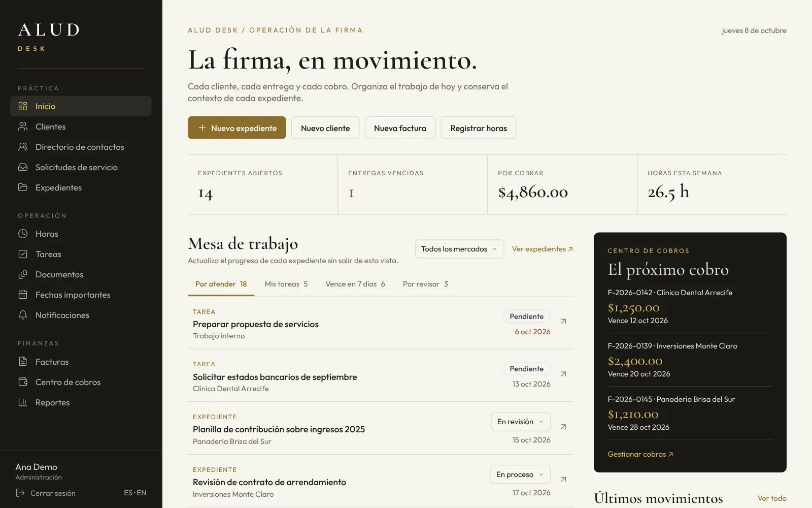Click the Cerrar sesión logout icon
The height and width of the screenshot is (508, 812).
pyautogui.click(x=20, y=493)
